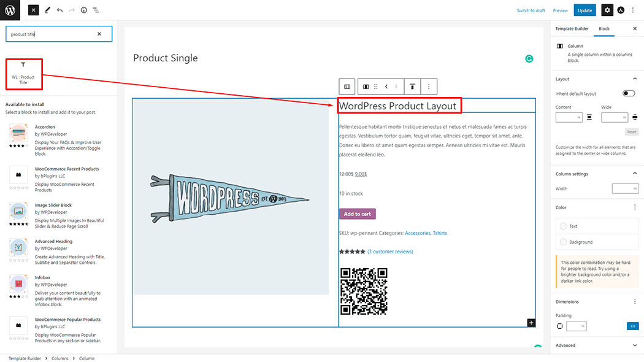Open block toolbar options menu

tap(429, 87)
